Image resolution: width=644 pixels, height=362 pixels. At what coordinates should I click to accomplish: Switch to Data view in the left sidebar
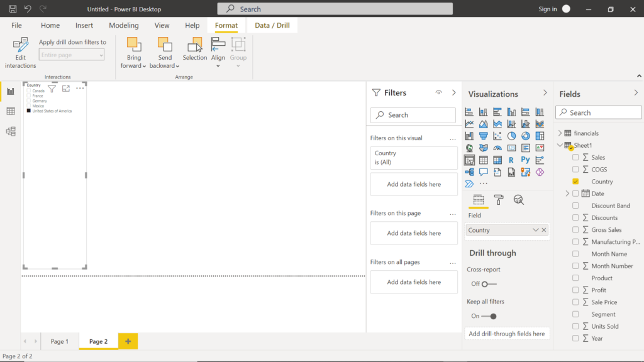pos(10,111)
